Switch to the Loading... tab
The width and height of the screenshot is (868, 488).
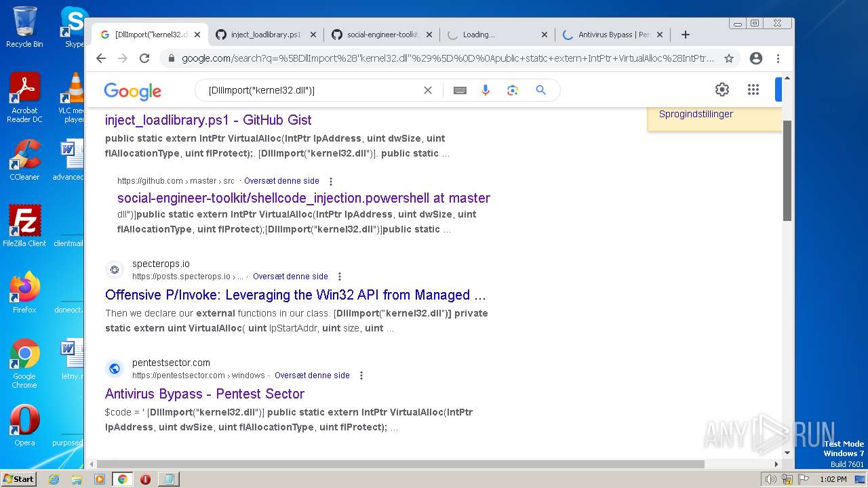pos(497,35)
